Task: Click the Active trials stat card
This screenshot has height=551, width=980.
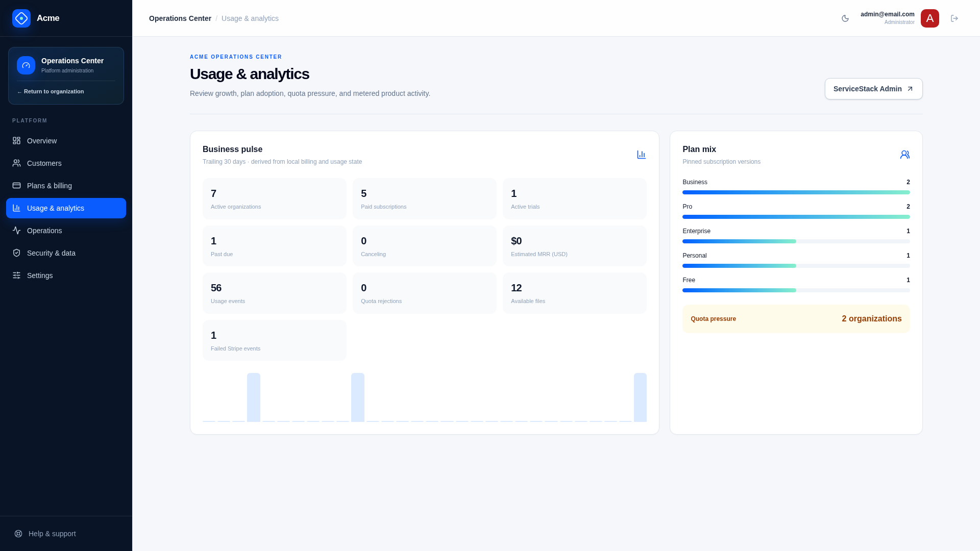Action: point(575,198)
